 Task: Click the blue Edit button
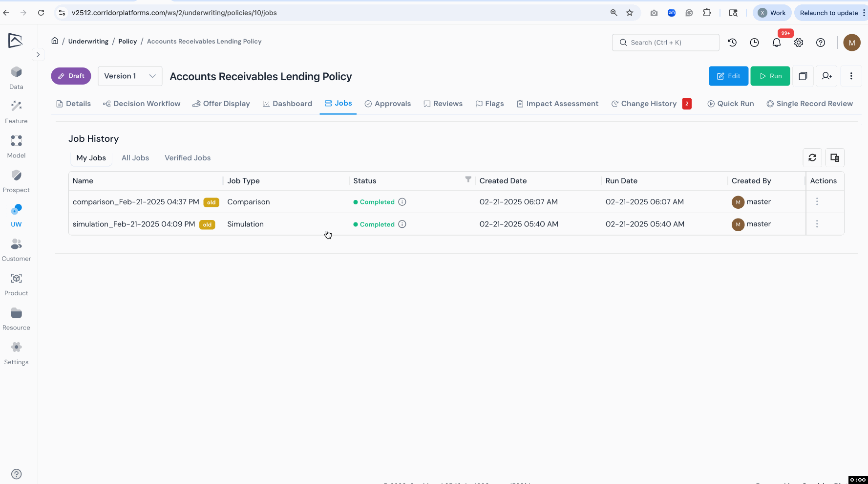pos(728,76)
